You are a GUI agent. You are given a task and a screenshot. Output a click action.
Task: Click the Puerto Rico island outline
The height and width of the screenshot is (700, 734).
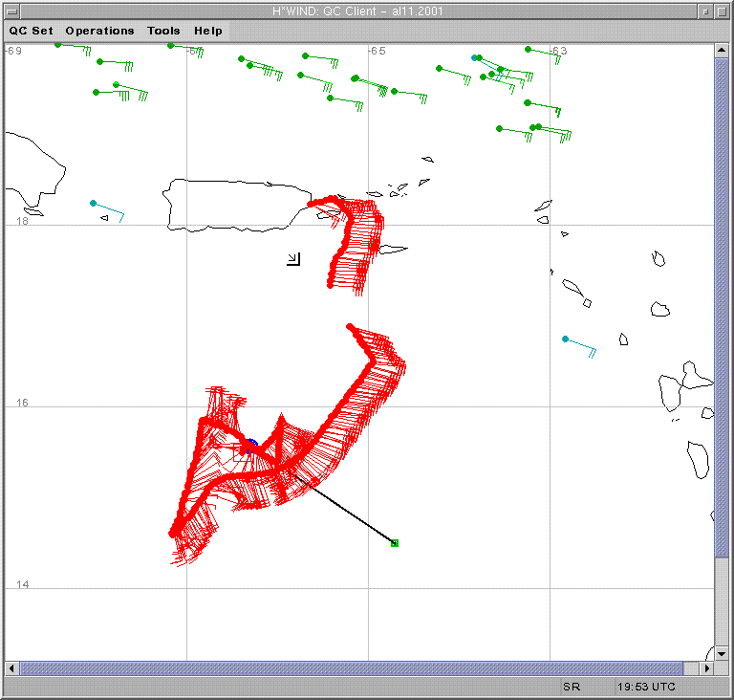pyautogui.click(x=229, y=204)
